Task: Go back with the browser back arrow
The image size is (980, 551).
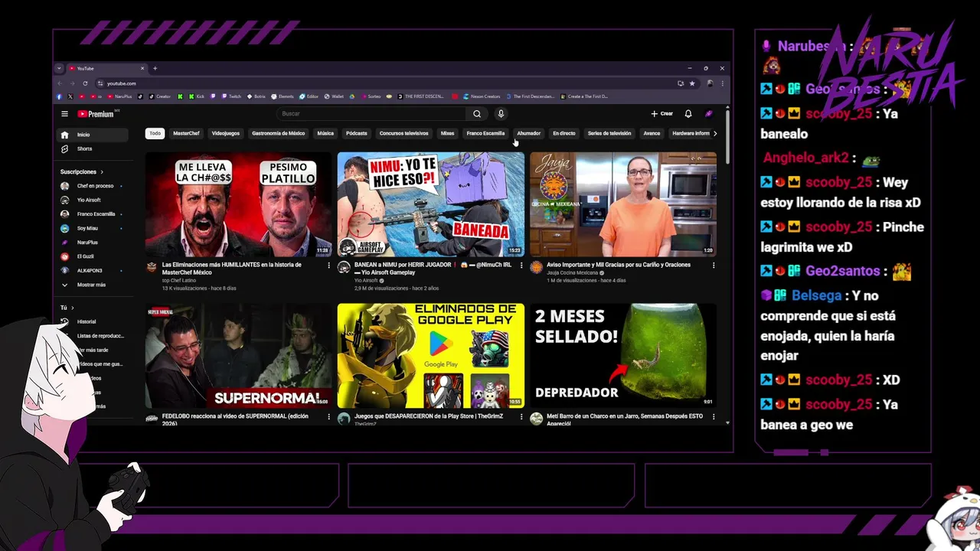Action: point(60,83)
